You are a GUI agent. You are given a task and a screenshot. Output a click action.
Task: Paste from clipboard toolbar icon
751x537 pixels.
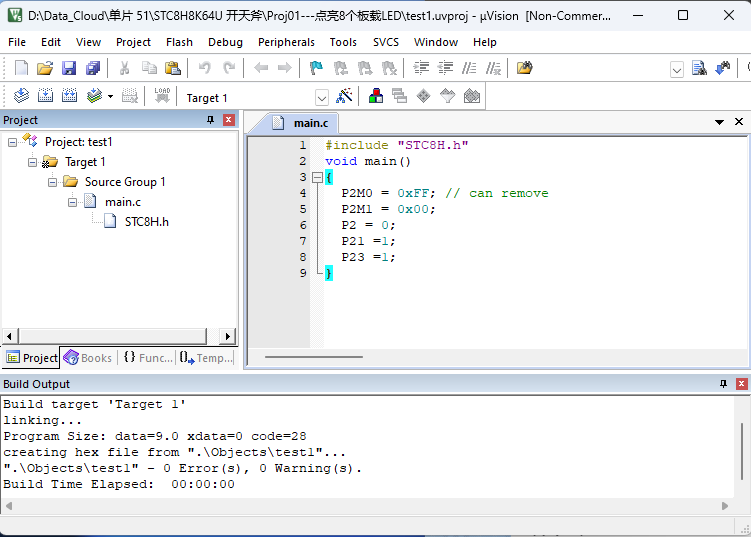coord(172,68)
